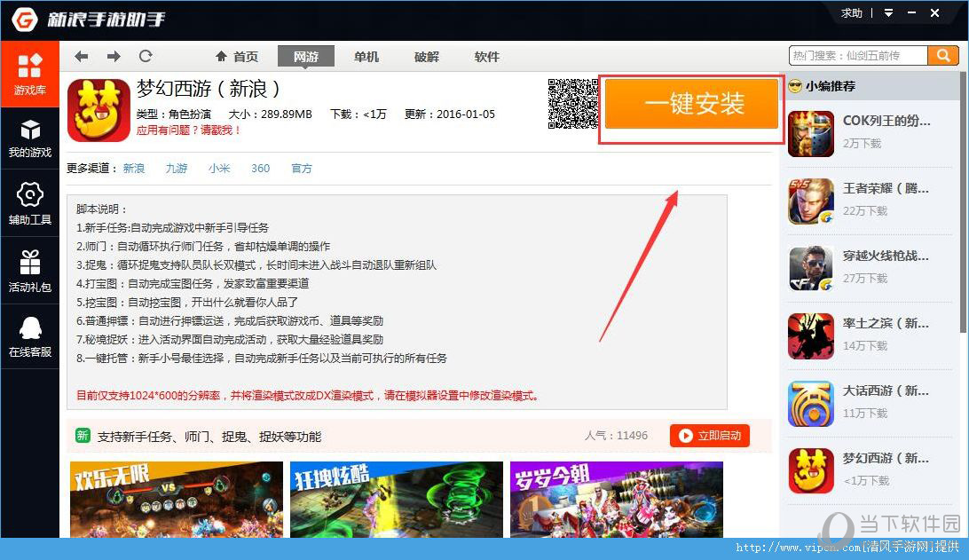Screen dimensions: 969x560
Task: Contact 在线客服 via the QQ penguin icon
Action: point(30,335)
